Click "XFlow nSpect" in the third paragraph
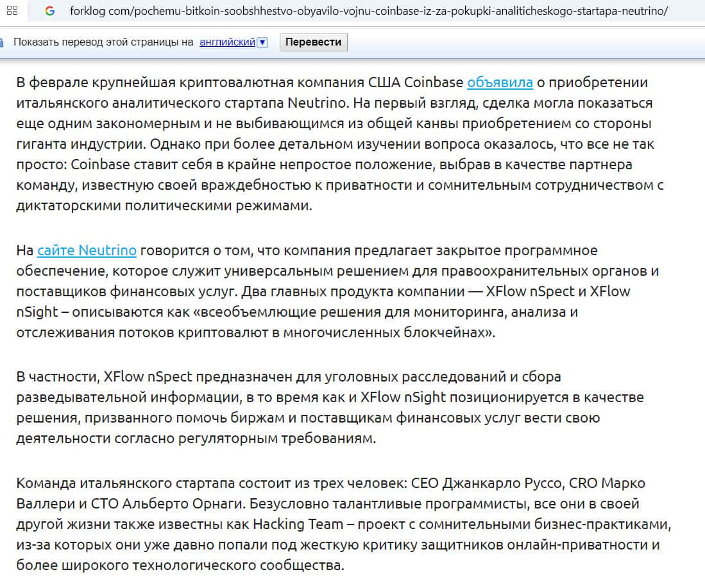The width and height of the screenshot is (705, 588). pyautogui.click(x=148, y=376)
